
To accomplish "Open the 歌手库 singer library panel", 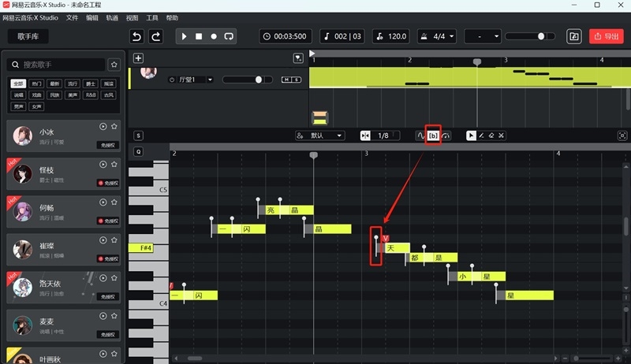I will point(28,36).
